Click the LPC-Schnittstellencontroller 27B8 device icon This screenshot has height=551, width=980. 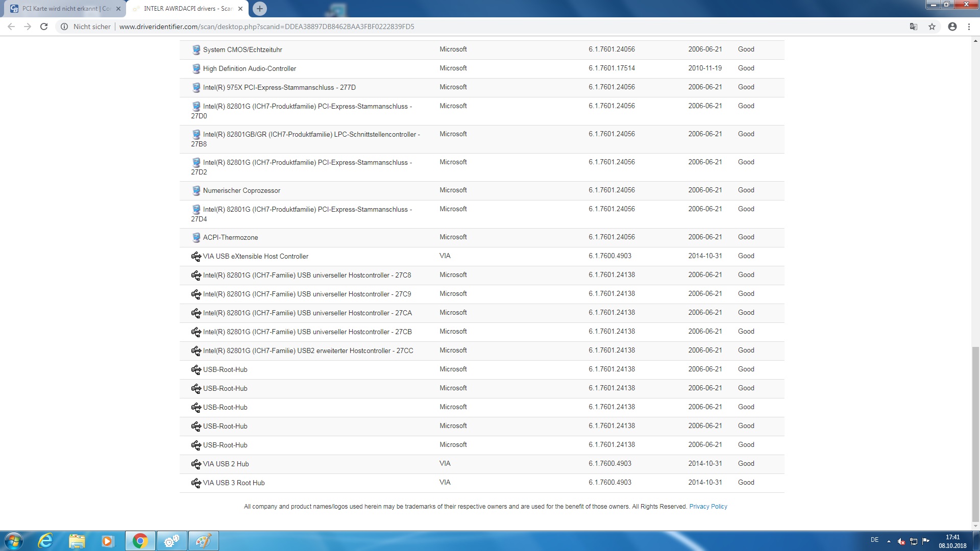[196, 135]
